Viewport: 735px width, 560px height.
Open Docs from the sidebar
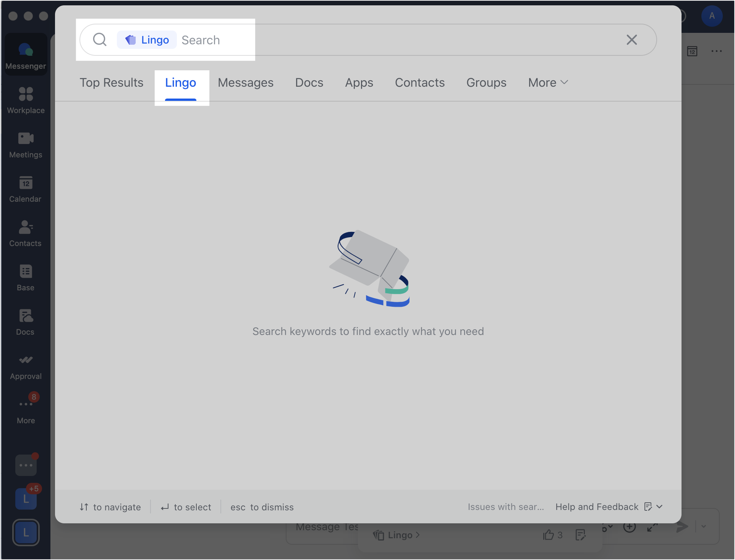pyautogui.click(x=25, y=321)
